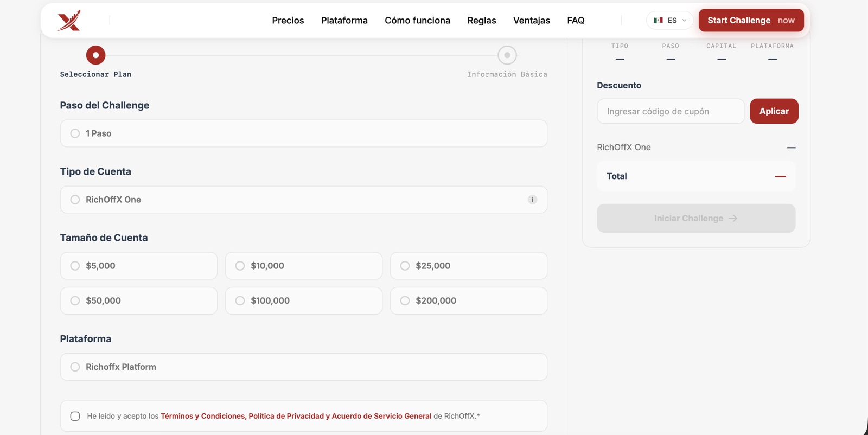Image resolution: width=868 pixels, height=435 pixels.
Task: Choose the $100,000 account size
Action: click(x=304, y=300)
